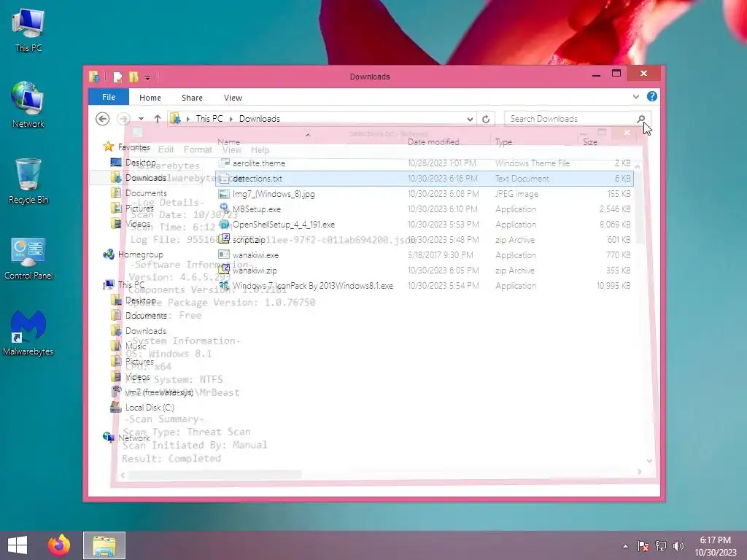
Task: Select the aerolite.theme file
Action: [424, 163]
